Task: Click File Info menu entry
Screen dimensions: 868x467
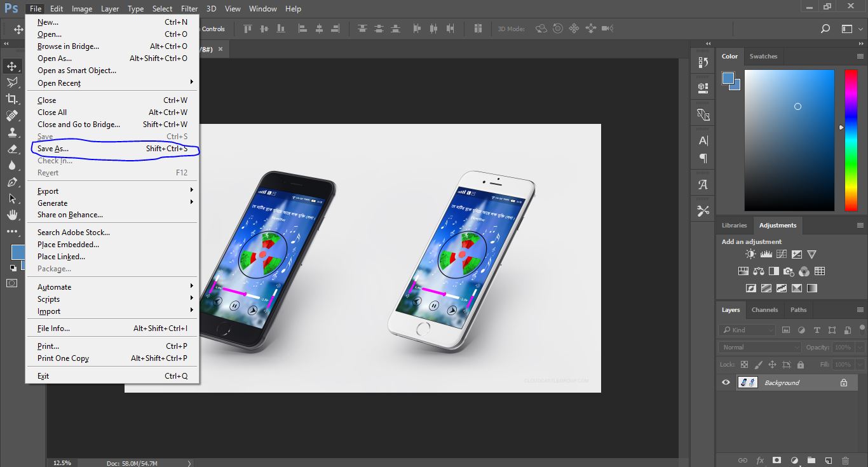Action: tap(53, 328)
